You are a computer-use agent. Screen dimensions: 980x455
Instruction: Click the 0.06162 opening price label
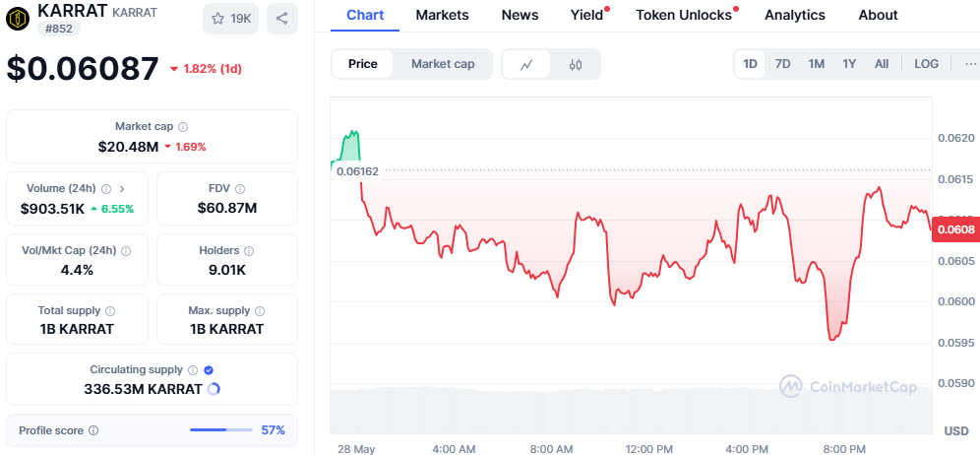click(x=357, y=170)
